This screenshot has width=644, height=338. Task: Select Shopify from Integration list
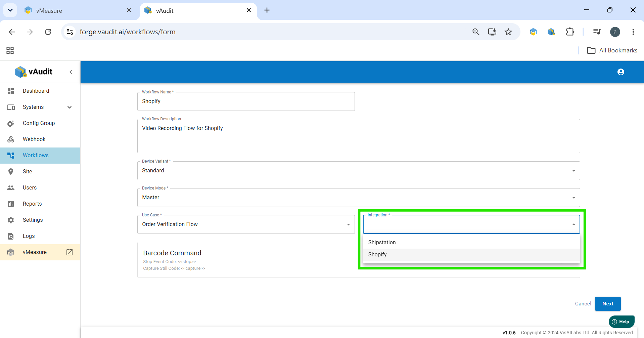tap(471, 255)
